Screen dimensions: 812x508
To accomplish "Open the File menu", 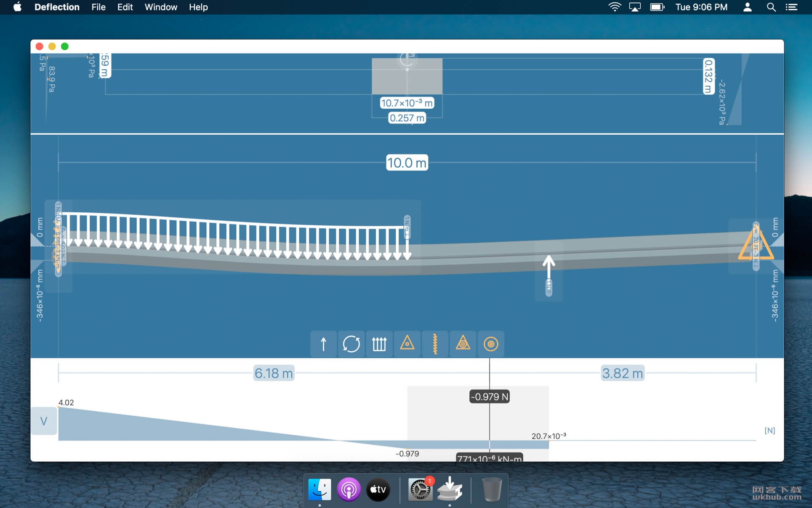I will [99, 7].
